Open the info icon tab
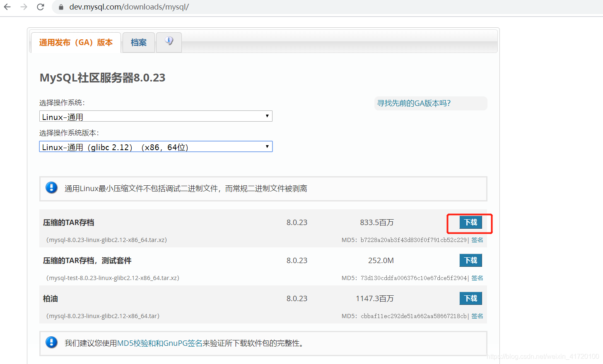 point(169,42)
